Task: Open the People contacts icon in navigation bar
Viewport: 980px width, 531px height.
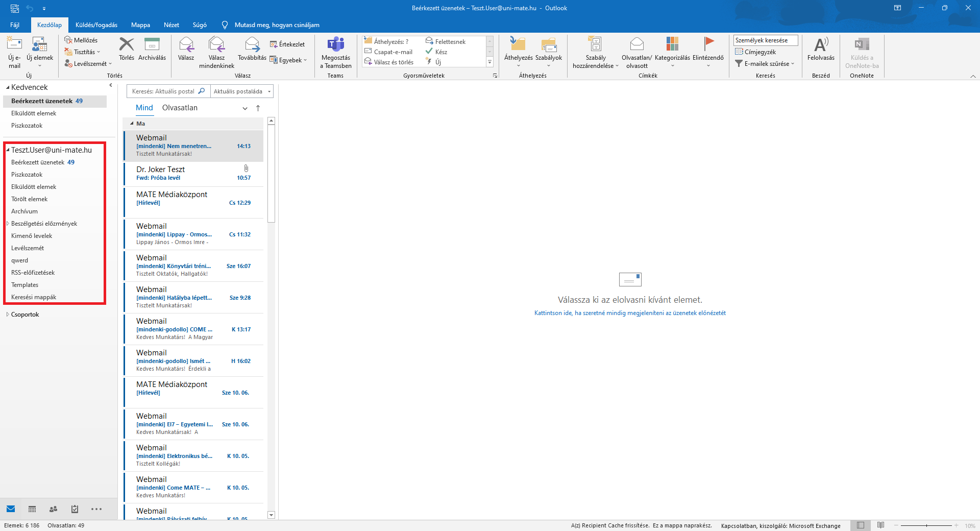Action: point(53,509)
